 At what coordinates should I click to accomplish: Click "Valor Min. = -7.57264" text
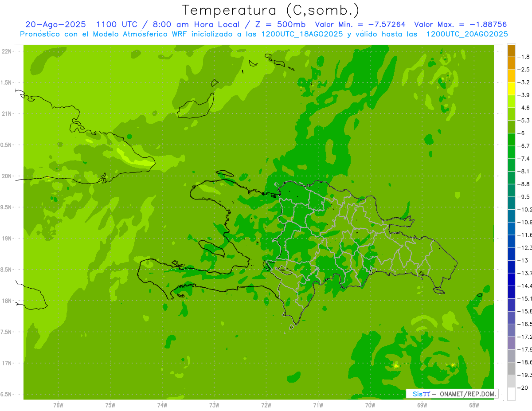(360, 24)
